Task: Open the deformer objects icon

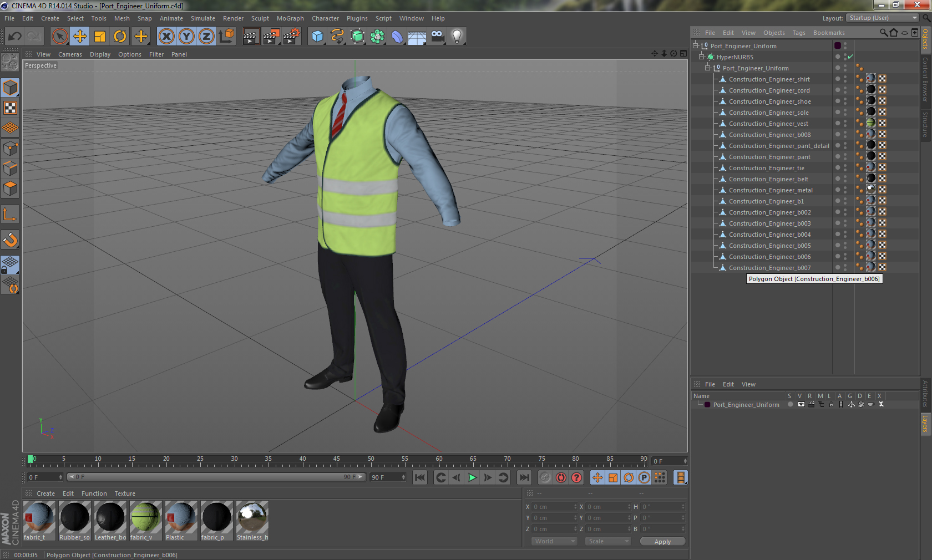Action: [x=397, y=37]
